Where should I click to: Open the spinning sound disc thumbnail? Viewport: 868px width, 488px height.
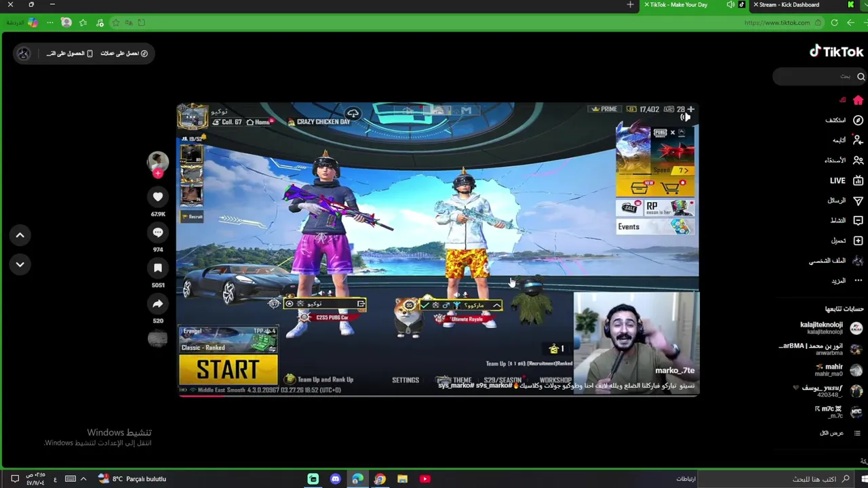157,339
